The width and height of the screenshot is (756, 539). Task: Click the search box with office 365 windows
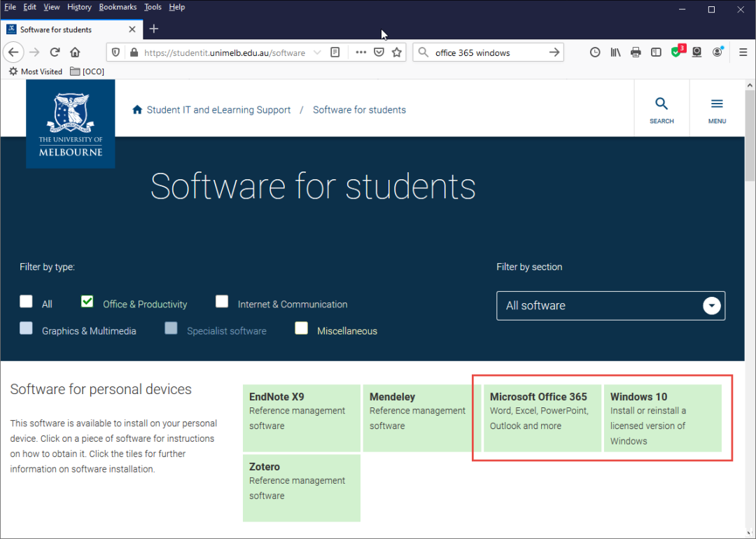pos(489,52)
